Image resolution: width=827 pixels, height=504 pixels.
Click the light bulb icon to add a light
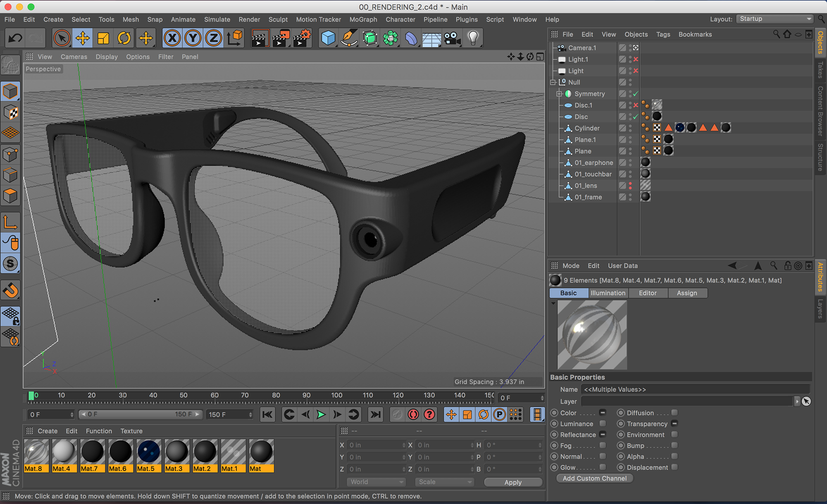473,38
